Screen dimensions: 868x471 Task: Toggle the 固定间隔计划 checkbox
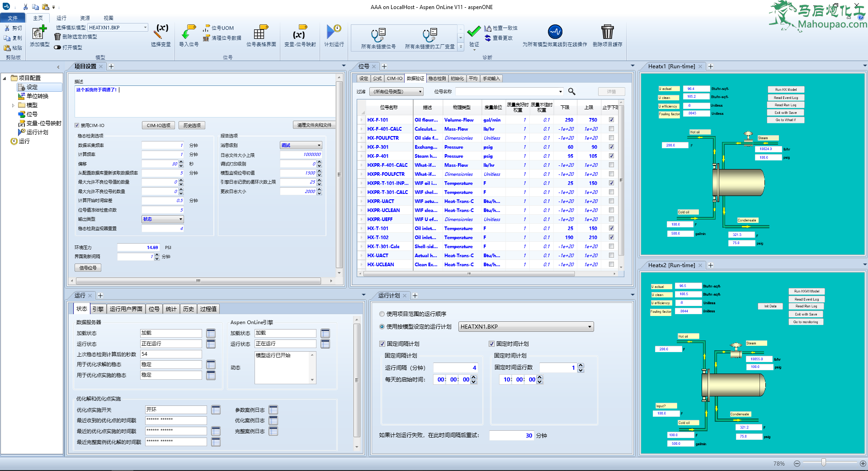(382, 344)
